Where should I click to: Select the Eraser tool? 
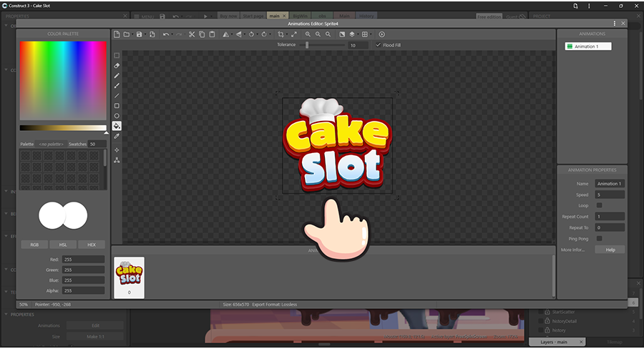pos(117,66)
